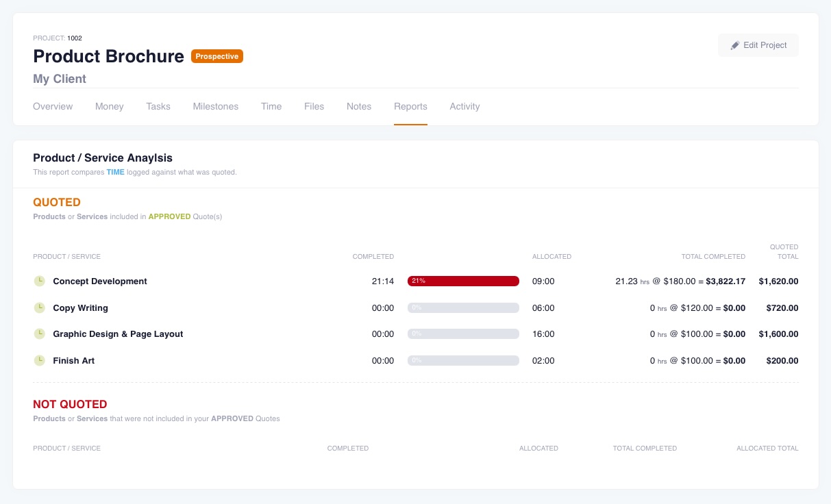Screen dimensions: 831x504
Task: Click the pencil icon on Edit Project
Action: pyautogui.click(x=734, y=45)
